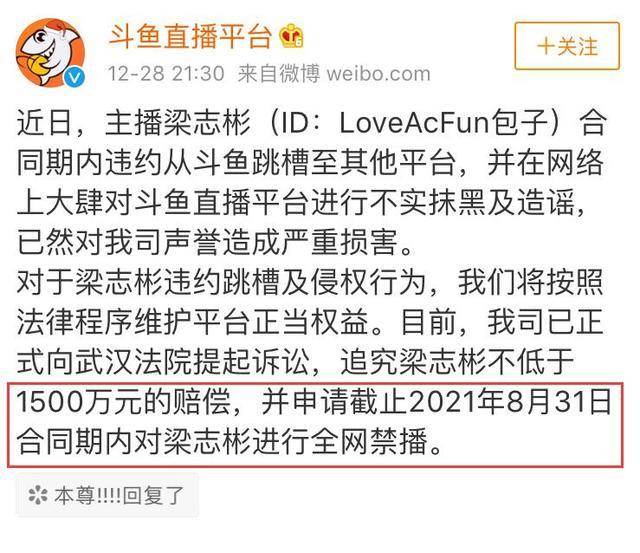Open the Douyu shark profile avatar
This screenshot has width=640, height=553.
click(51, 53)
